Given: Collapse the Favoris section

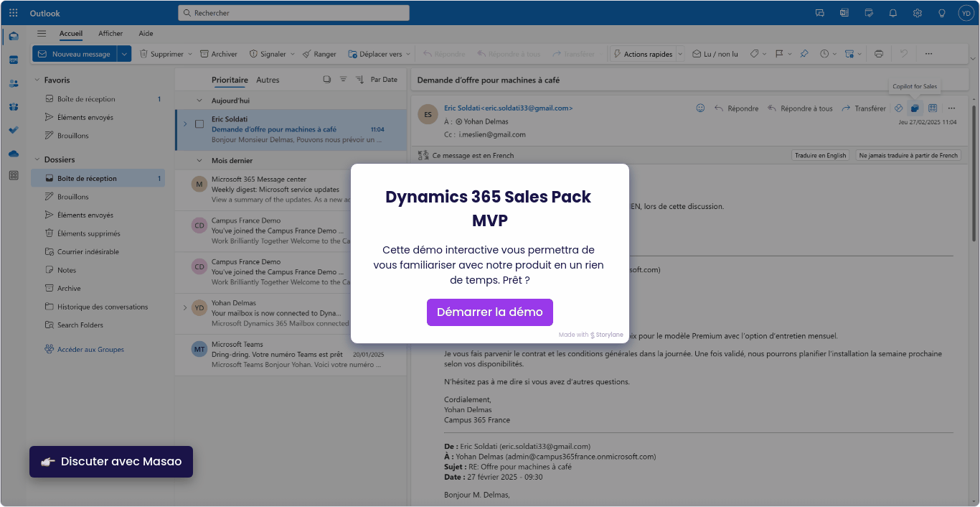Looking at the screenshot, I should pyautogui.click(x=37, y=80).
